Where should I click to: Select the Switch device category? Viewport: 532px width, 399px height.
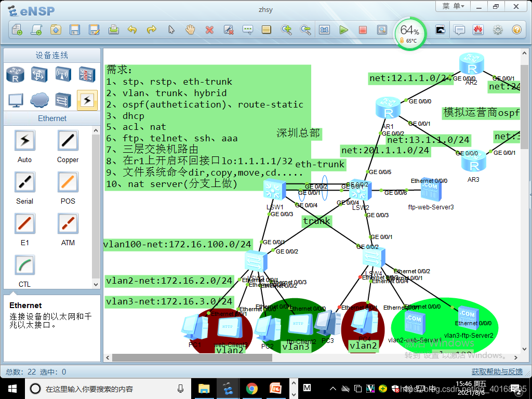pyautogui.click(x=39, y=74)
